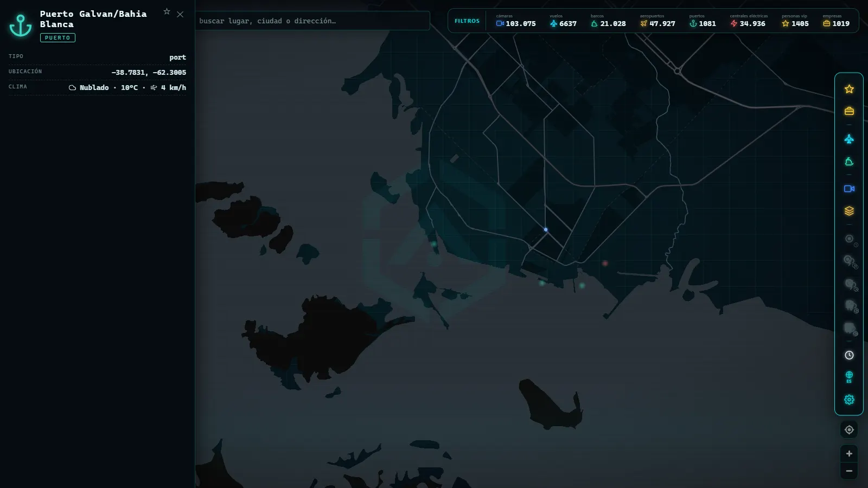Center map with the locate target button
Screen dimensions: 868x488
click(849, 429)
